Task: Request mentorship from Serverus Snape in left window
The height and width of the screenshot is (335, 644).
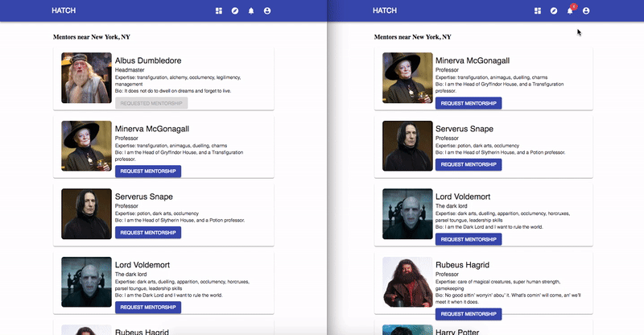Action: tap(148, 233)
